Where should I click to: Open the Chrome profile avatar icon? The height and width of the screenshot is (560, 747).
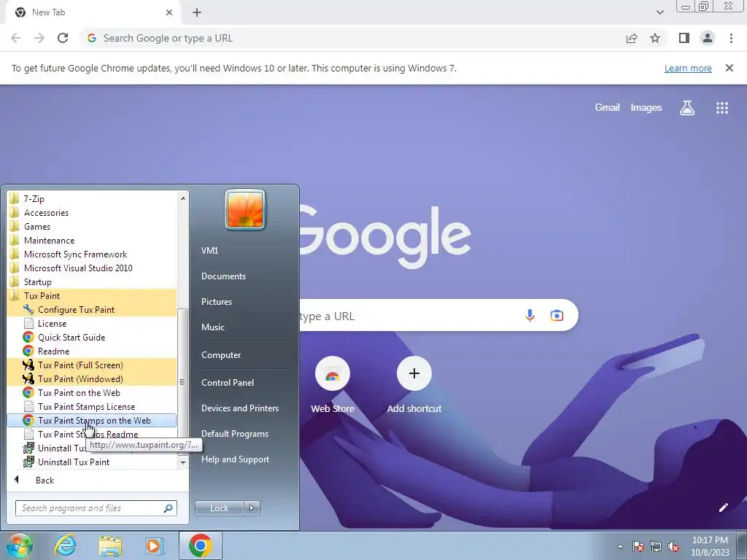708,38
